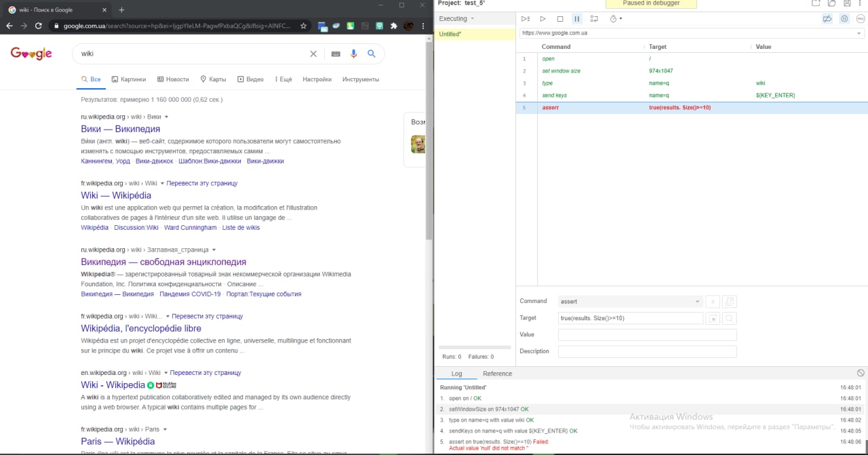The width and height of the screenshot is (868, 455).
Task: Open Chrome extensions puzzle icon
Action: 393,26
